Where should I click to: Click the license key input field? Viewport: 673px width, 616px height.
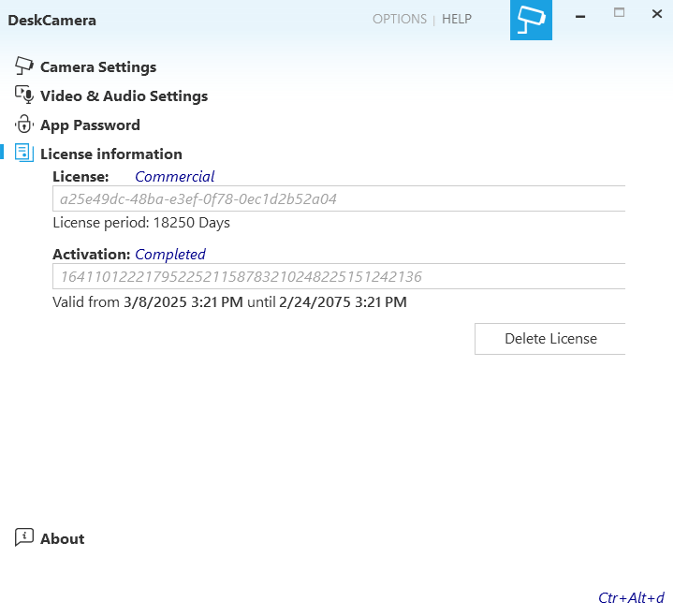click(x=339, y=198)
